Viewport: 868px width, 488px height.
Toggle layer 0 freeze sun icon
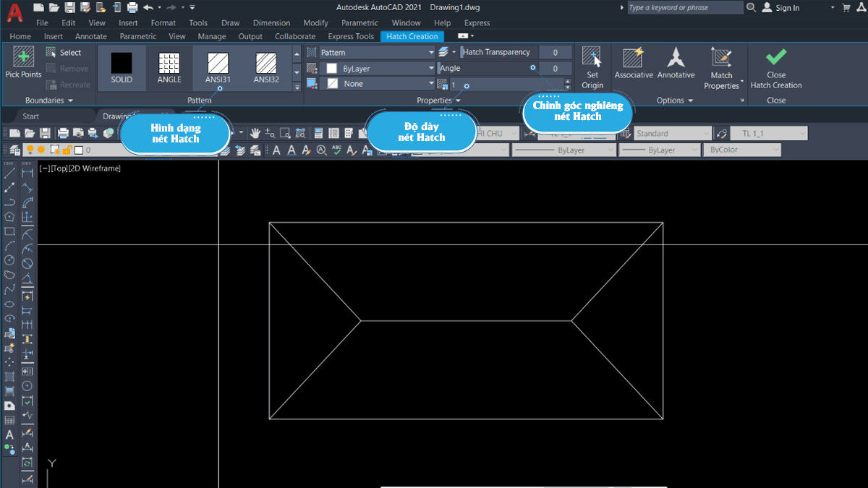coord(41,150)
